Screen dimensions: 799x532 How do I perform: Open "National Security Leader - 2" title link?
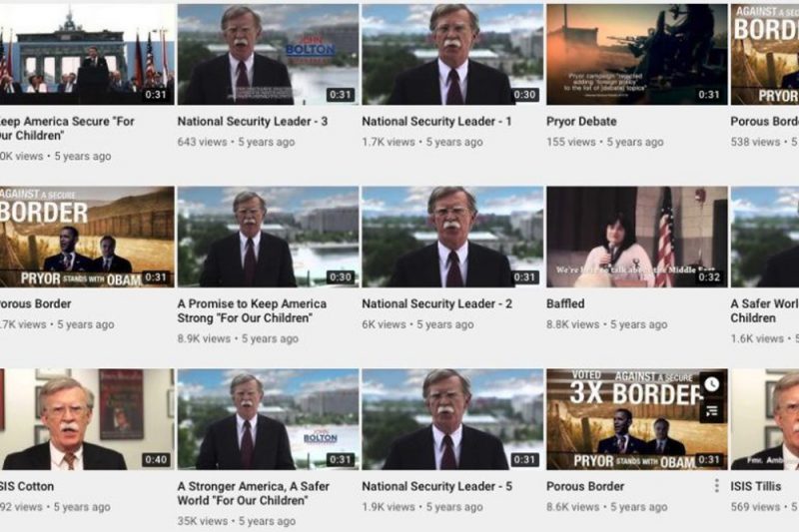click(x=436, y=303)
